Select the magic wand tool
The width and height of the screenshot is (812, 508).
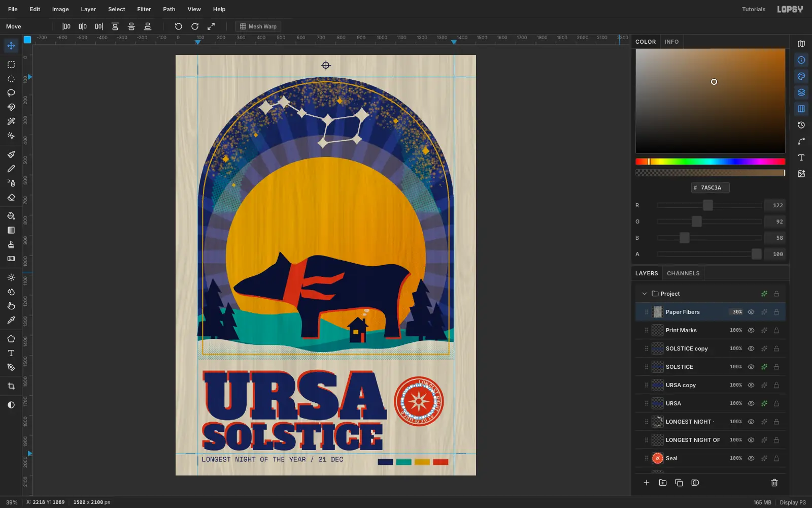point(11,121)
